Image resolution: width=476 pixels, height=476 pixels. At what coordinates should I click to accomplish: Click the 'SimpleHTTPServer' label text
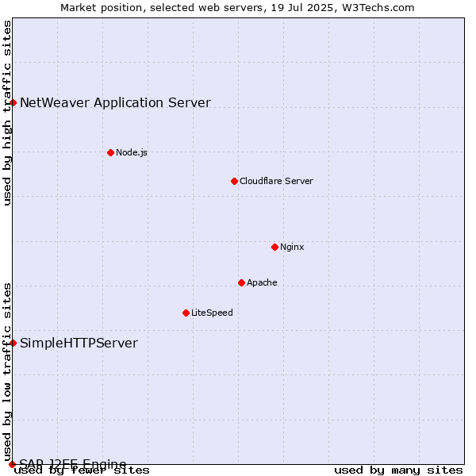pos(79,344)
